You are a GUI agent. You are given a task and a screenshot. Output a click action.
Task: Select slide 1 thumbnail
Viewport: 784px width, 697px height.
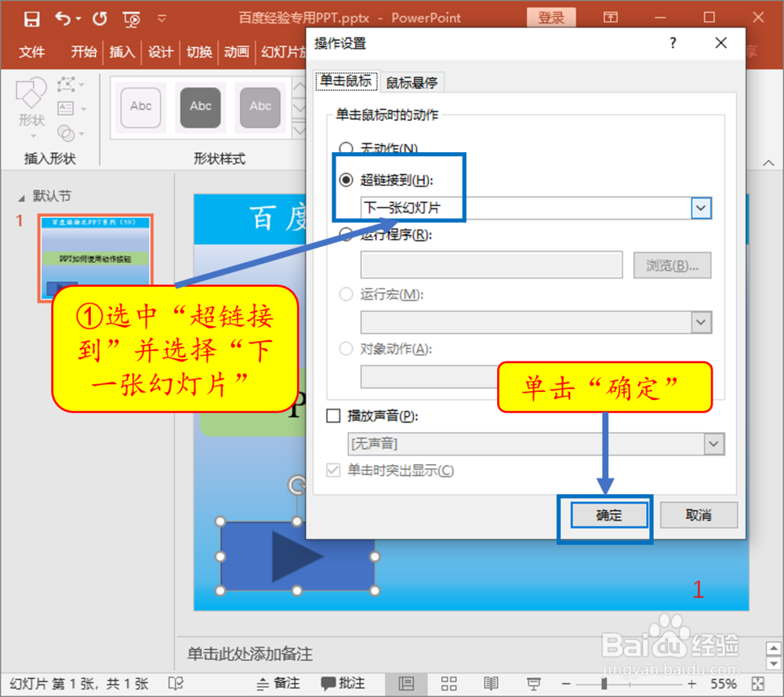(x=96, y=257)
